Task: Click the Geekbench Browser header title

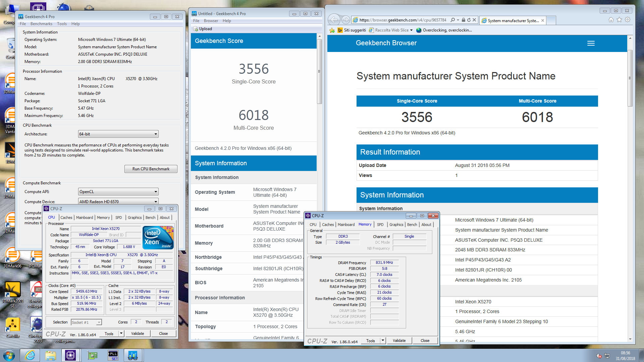Action: pyautogui.click(x=386, y=43)
